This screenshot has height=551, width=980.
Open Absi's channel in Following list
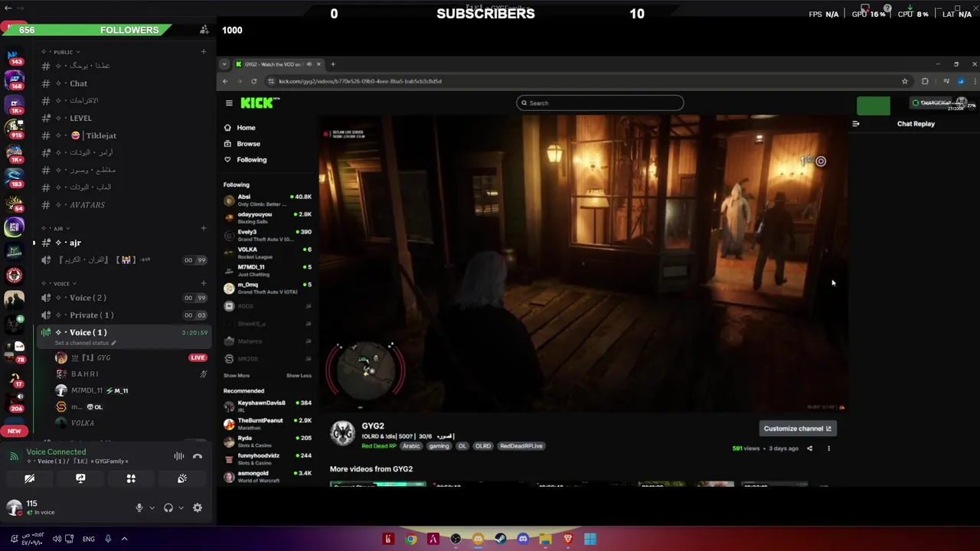pos(267,200)
